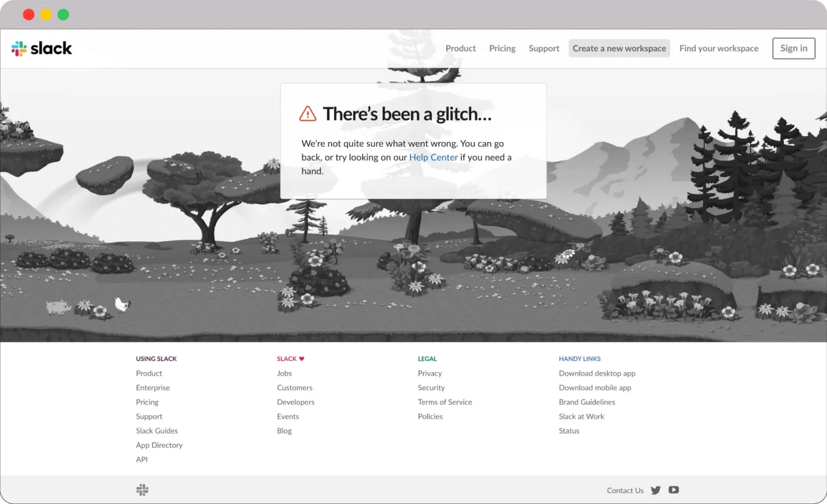Click Create a new workspace
Viewport: 827px width, 504px height.
619,48
